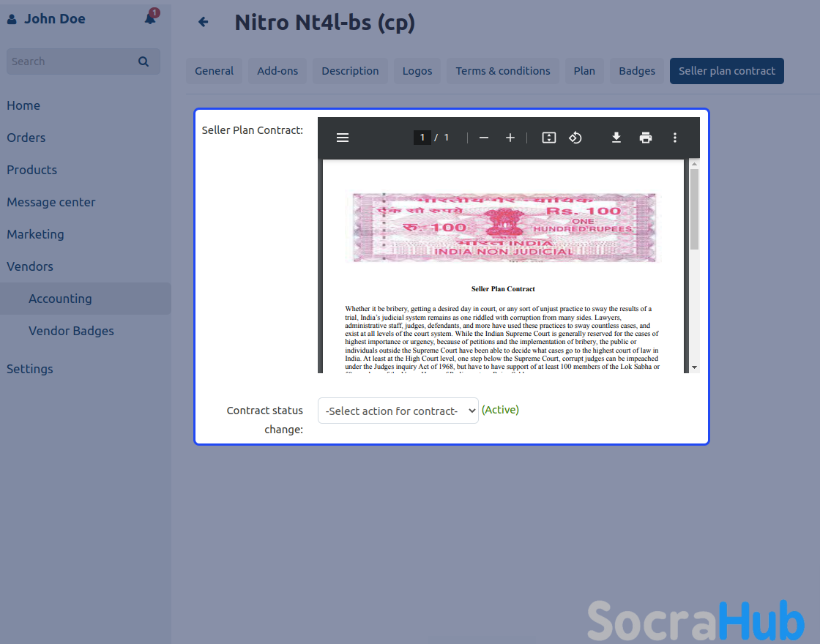Click the search magnifier icon
Image resolution: width=820 pixels, height=644 pixels.
143,61
